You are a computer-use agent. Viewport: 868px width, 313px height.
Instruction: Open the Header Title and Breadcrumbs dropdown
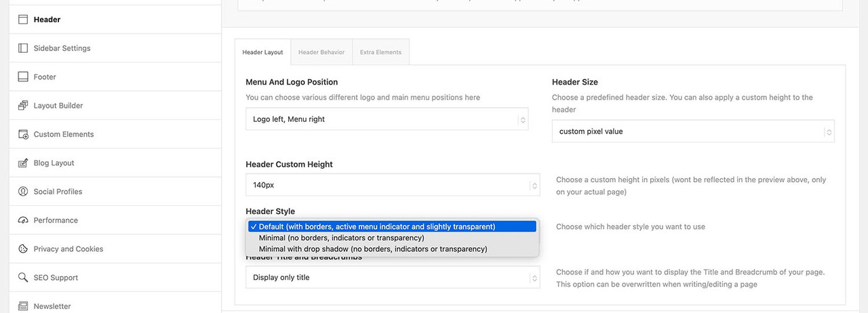393,278
